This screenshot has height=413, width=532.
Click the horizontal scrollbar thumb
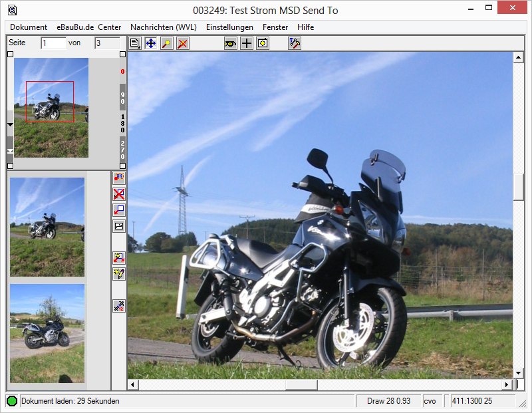[x=301, y=385]
